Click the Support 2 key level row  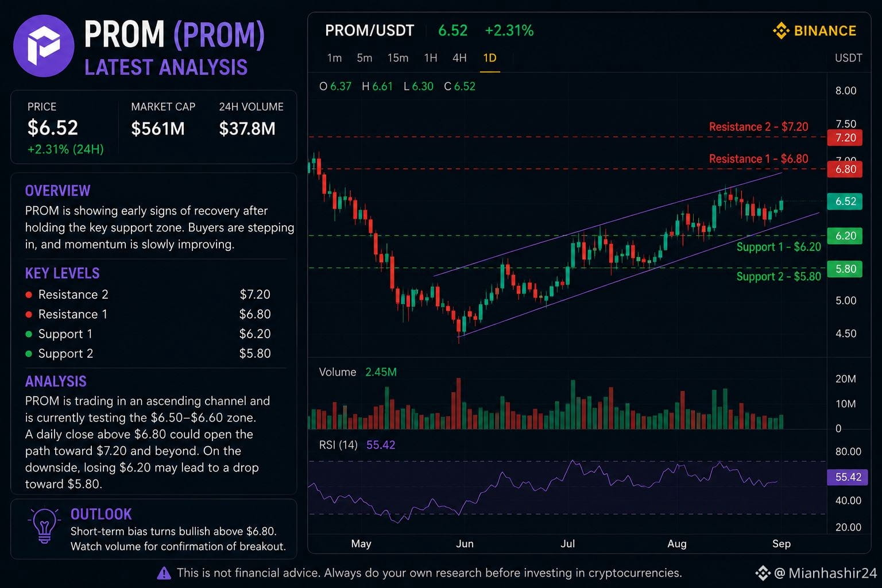148,353
